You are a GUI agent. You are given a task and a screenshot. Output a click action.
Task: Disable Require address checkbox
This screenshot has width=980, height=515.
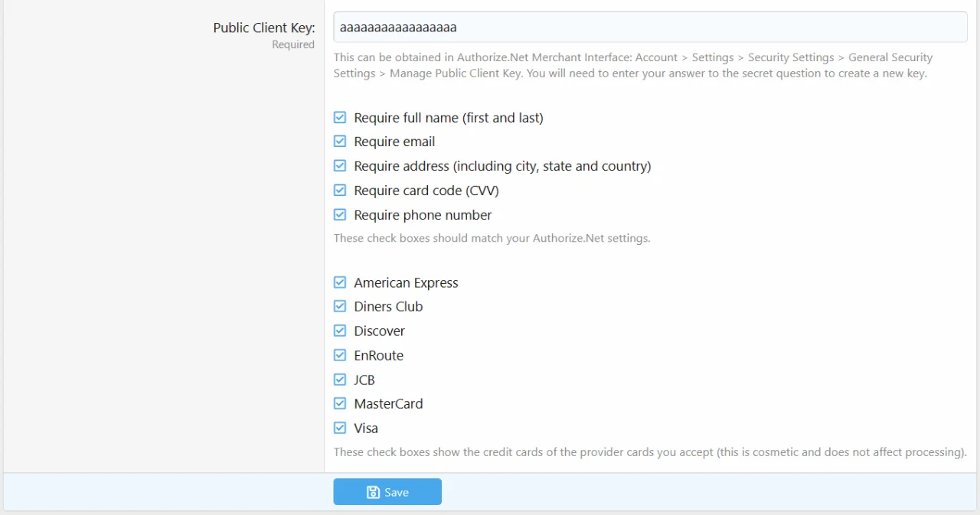(x=340, y=166)
